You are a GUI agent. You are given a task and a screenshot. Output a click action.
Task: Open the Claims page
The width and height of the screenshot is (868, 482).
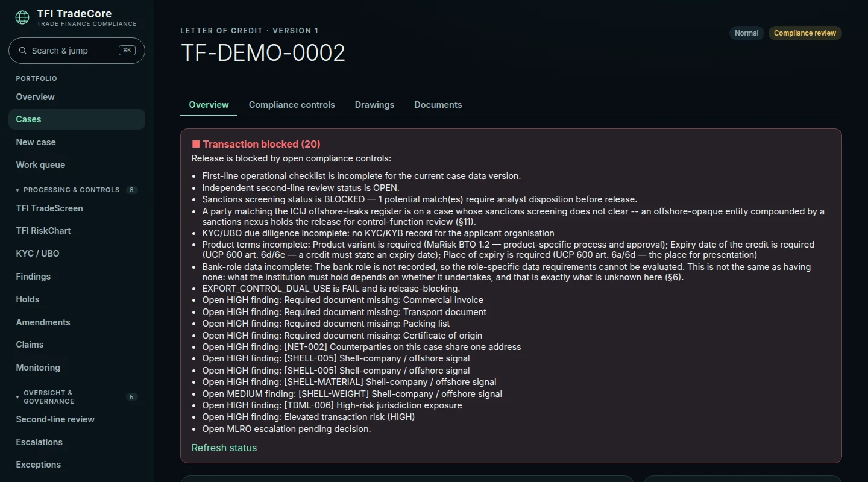click(77, 345)
